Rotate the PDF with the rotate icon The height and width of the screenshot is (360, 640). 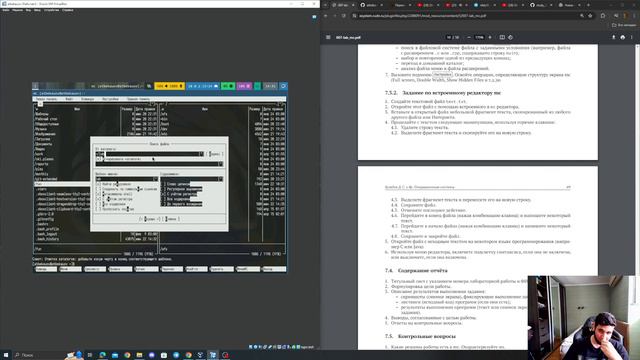tap(511, 37)
